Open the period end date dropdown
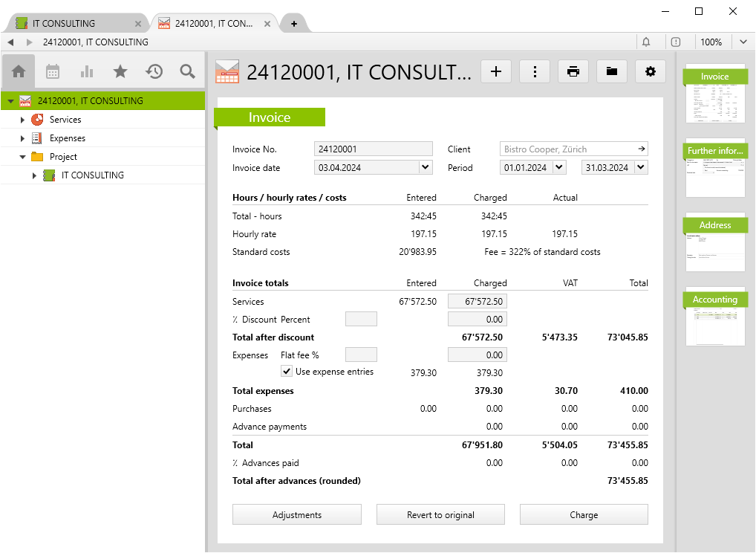Image resolution: width=756 pixels, height=553 pixels. [641, 168]
